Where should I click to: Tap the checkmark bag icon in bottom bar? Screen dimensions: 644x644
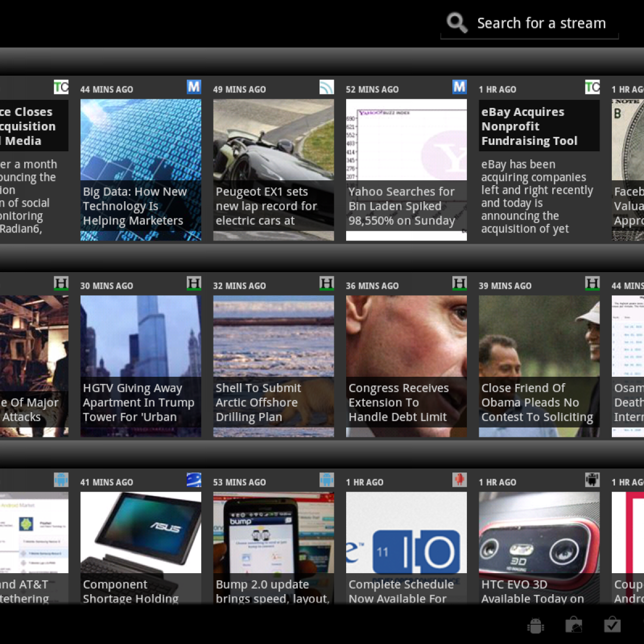612,625
